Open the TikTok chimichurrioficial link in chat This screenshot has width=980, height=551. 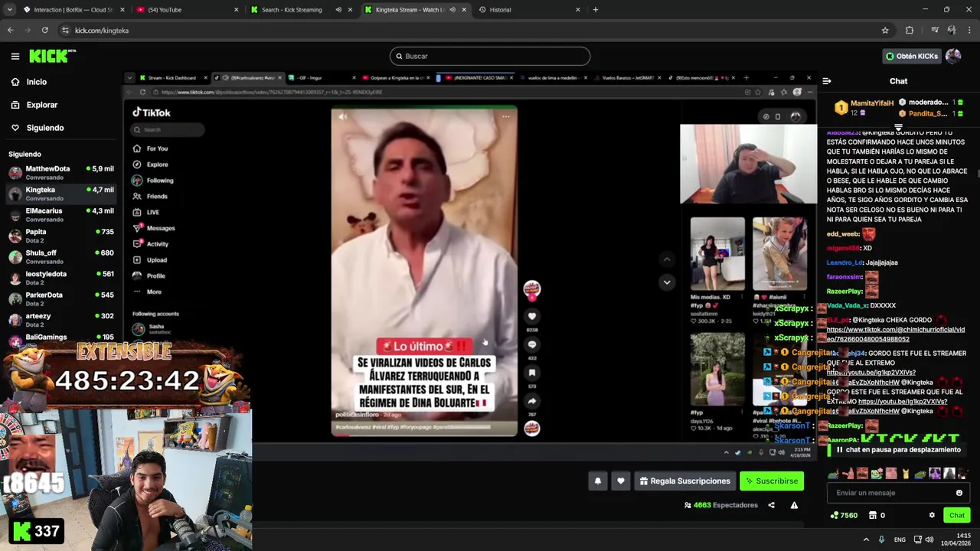(x=896, y=334)
